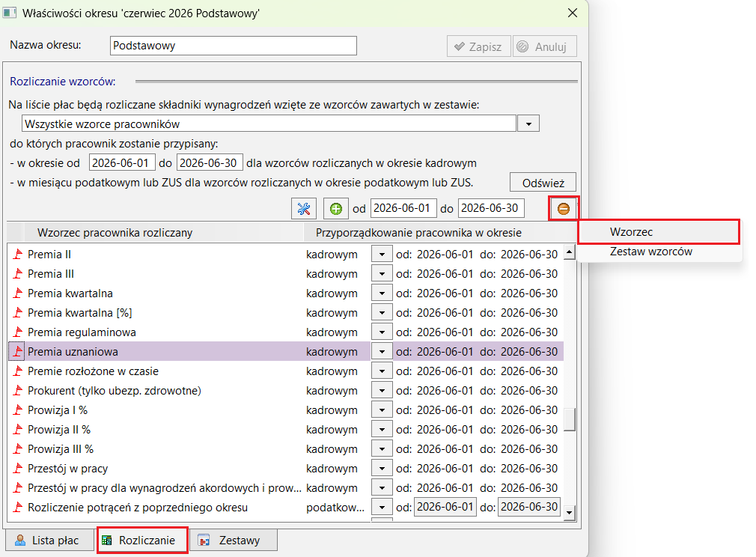Click the list scrollbar up arrow
Screen dimensions: 756x557
(x=570, y=252)
